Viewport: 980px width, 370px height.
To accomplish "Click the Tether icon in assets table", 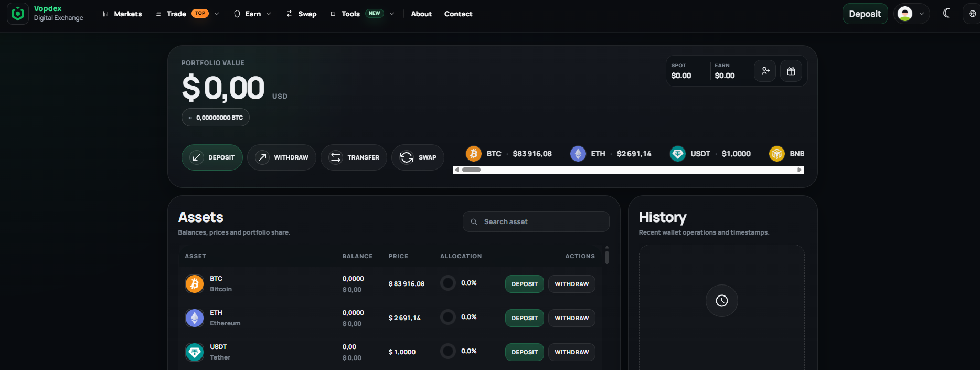I will [x=195, y=352].
